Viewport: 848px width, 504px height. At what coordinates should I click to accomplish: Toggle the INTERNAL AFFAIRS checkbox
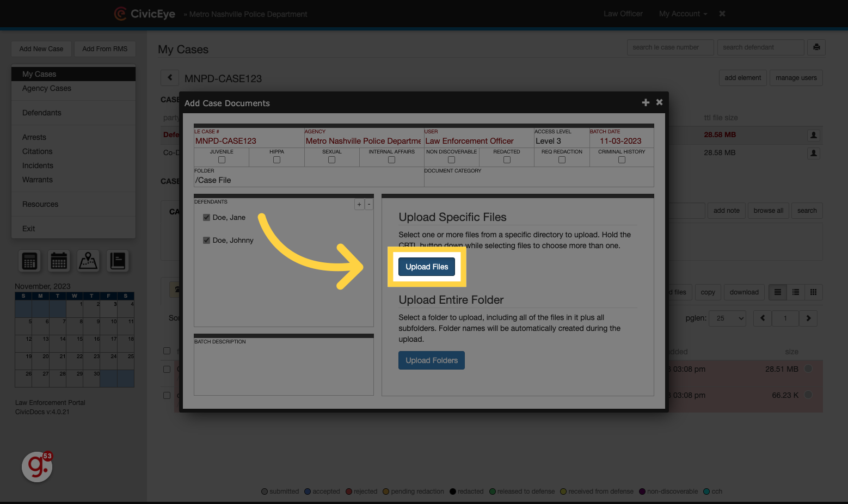click(391, 160)
